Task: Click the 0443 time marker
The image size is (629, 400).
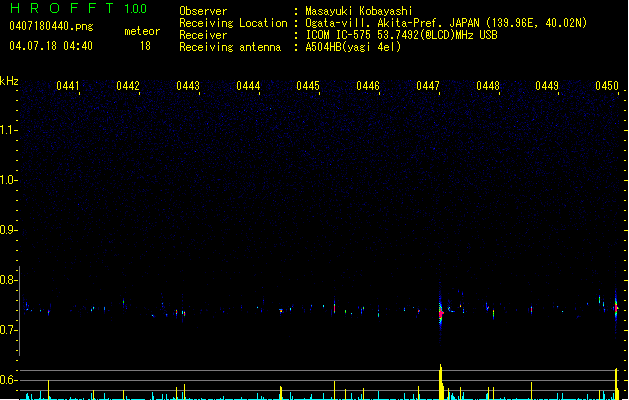Action: [188, 86]
